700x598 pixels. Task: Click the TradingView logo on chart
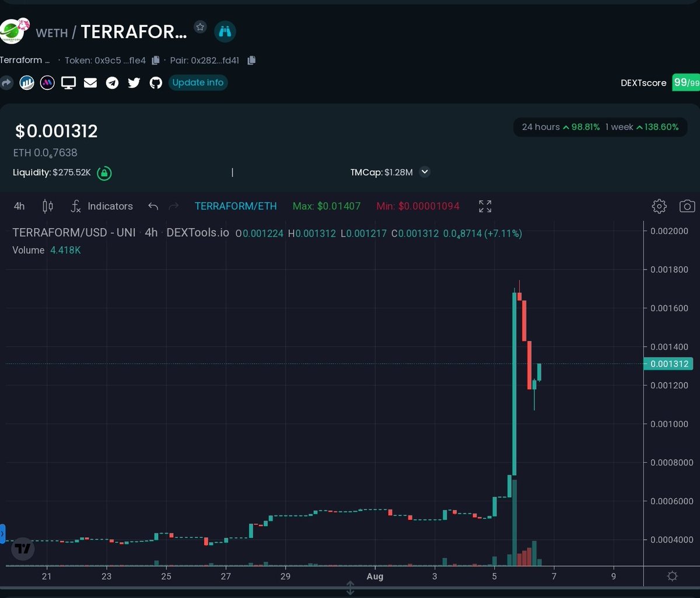pyautogui.click(x=23, y=548)
